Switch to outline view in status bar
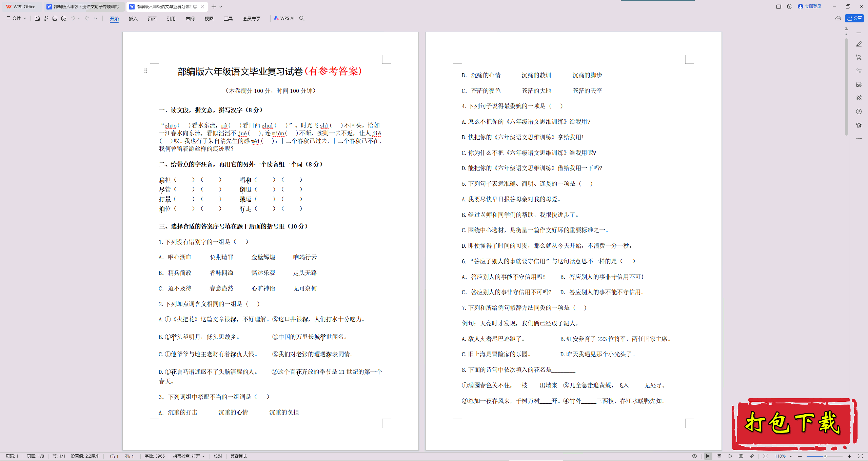Viewport: 868px width, 461px height. pyautogui.click(x=719, y=456)
